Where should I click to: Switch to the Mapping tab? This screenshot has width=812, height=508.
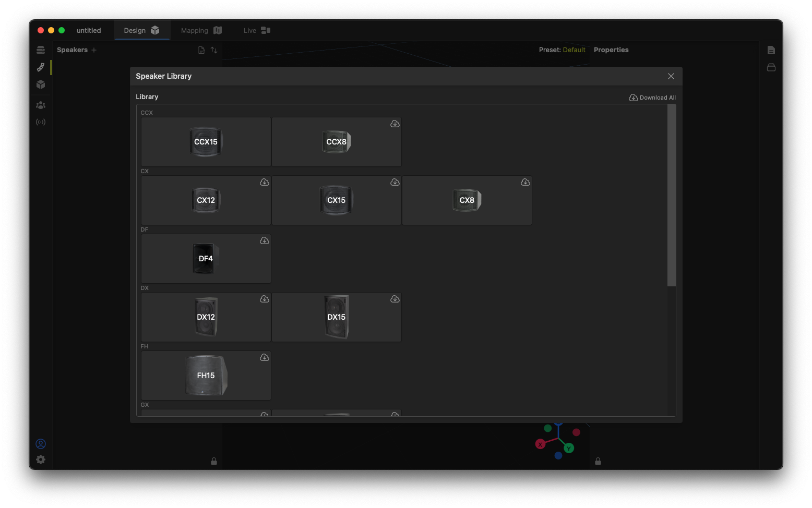pos(201,31)
